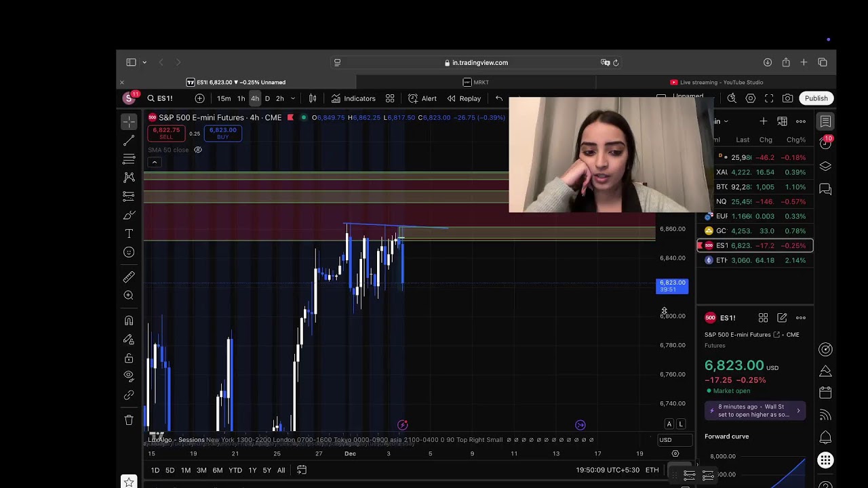Click the 6,822.75 SELL button
Screen dimensions: 868x488
(166, 133)
